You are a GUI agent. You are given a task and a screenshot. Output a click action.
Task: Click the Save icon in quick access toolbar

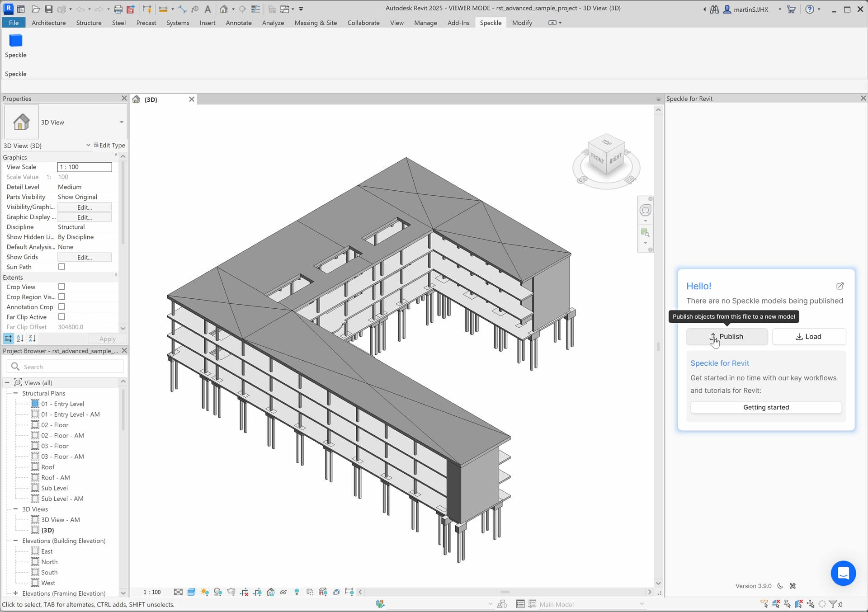(48, 9)
